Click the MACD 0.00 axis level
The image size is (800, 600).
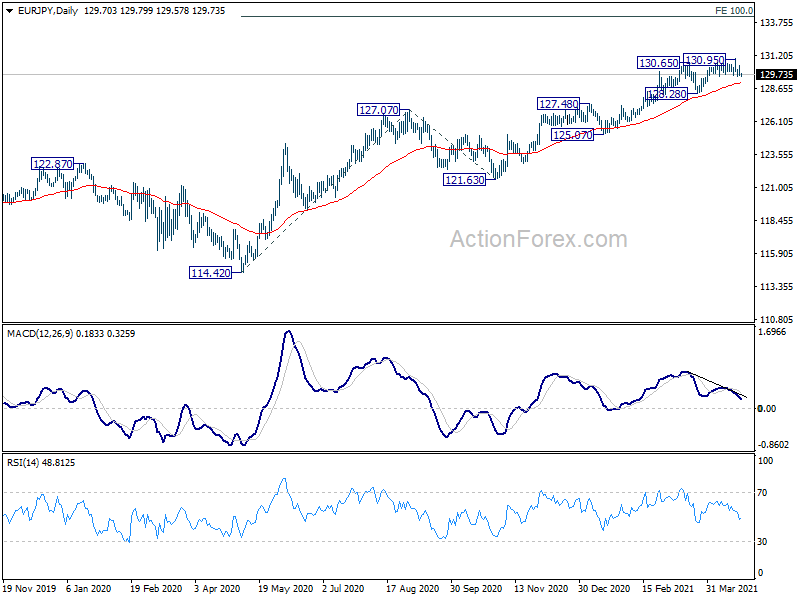point(767,408)
